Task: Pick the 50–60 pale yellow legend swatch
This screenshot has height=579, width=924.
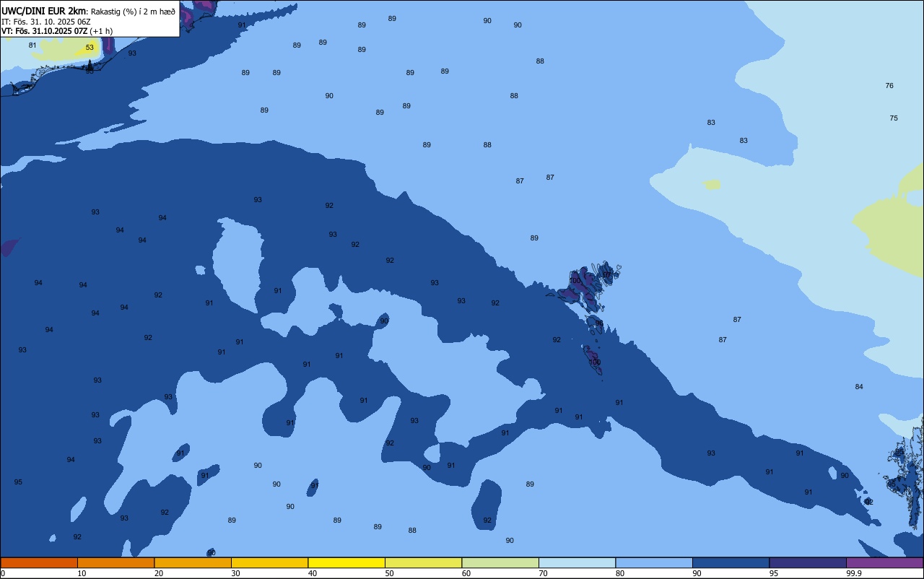Action: 423,562
